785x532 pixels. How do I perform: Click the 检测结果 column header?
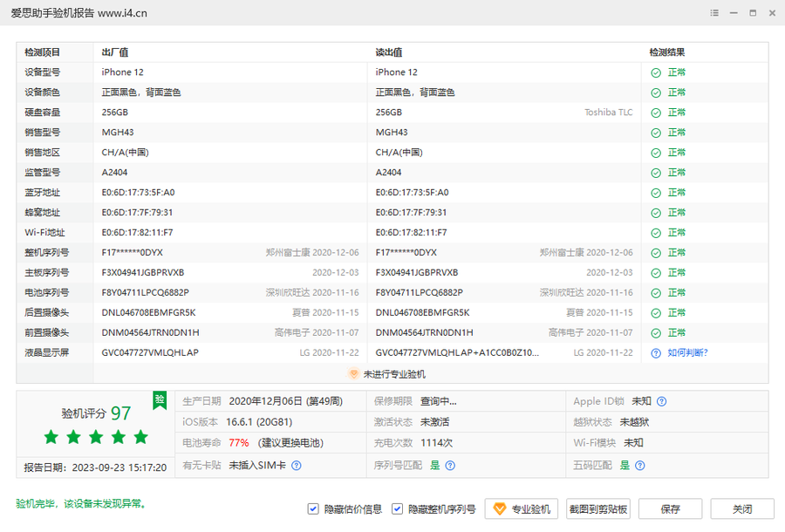(667, 52)
